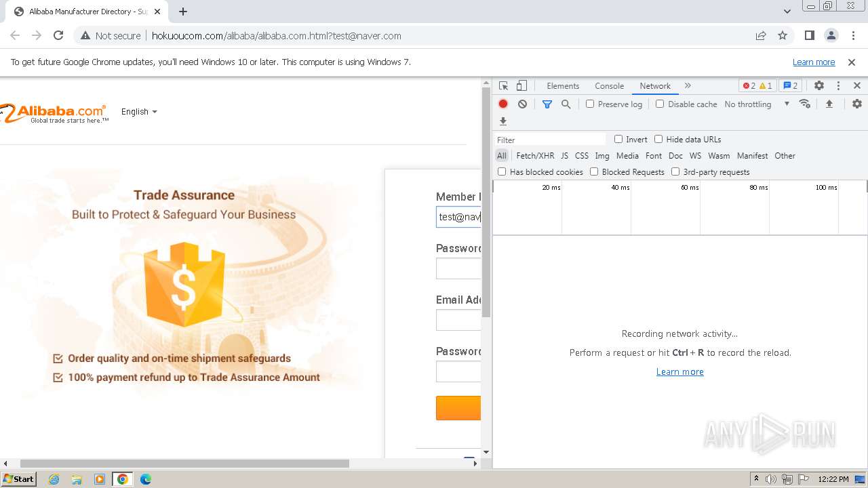This screenshot has height=488, width=868.
Task: Click the orange sign-in button
Action: click(x=458, y=408)
